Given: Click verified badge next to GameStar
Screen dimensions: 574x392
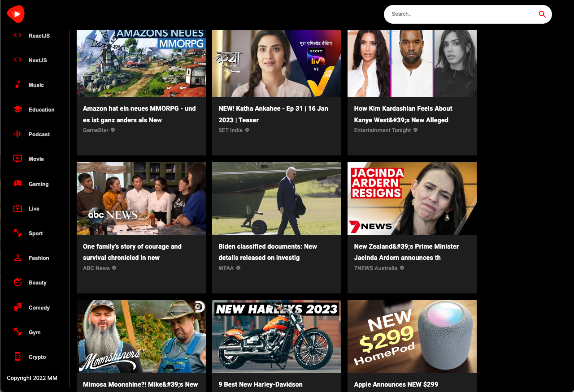Looking at the screenshot, I should tap(113, 130).
